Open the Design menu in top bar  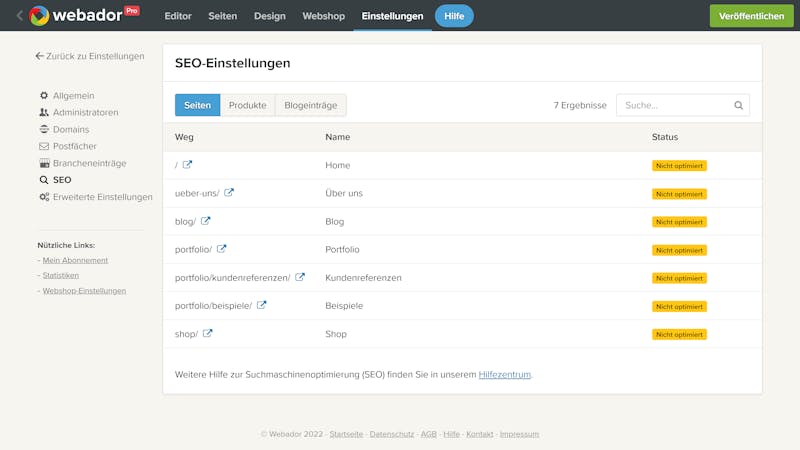tap(269, 16)
